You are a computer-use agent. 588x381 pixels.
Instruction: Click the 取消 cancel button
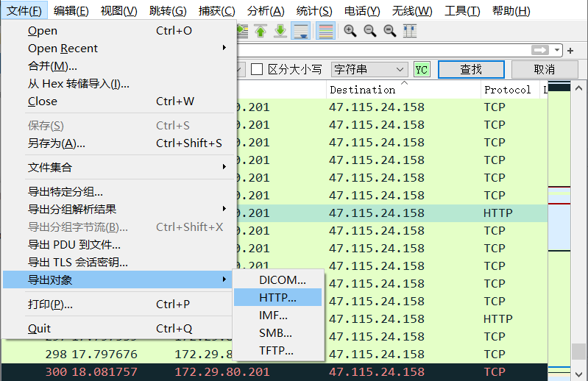[x=544, y=69]
